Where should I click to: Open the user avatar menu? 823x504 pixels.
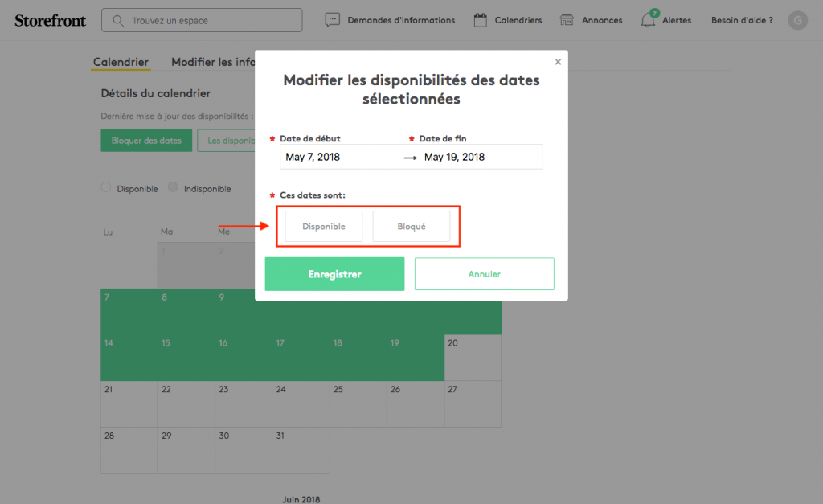click(797, 20)
